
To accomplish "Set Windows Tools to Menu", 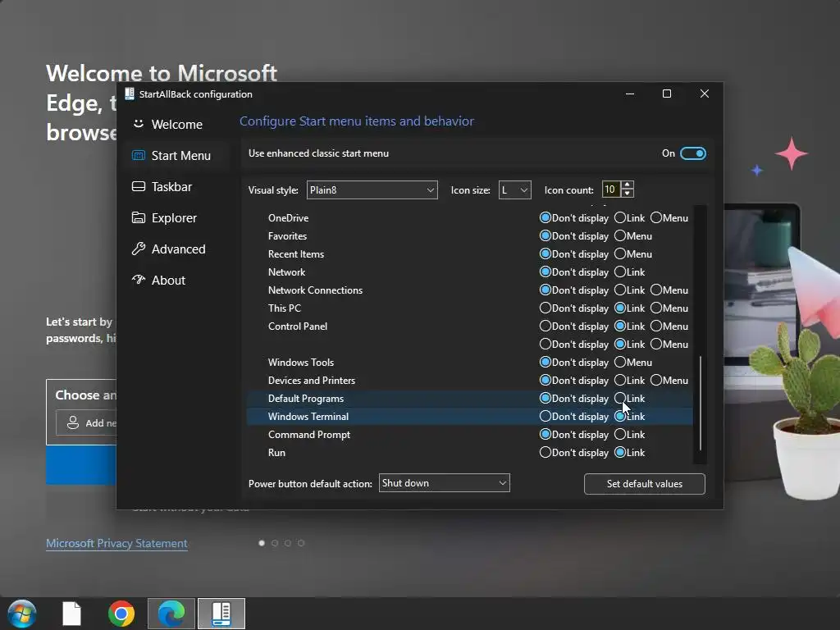I will (620, 362).
